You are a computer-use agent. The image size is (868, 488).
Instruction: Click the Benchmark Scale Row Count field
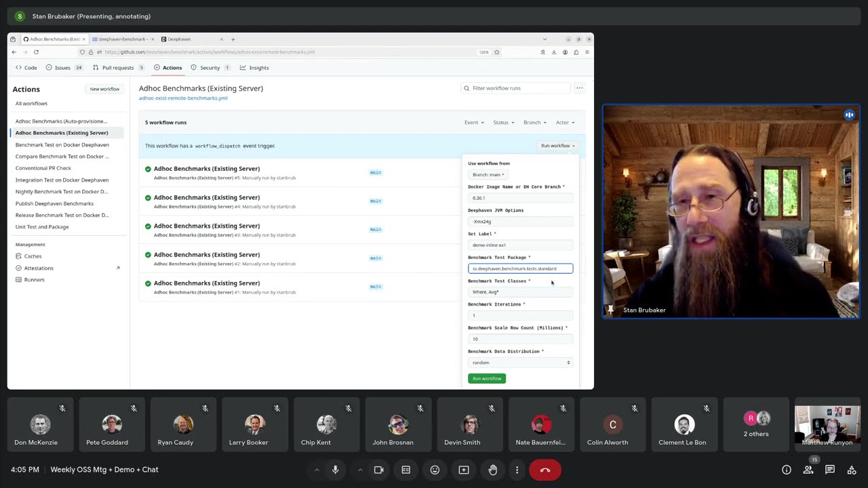coord(520,339)
